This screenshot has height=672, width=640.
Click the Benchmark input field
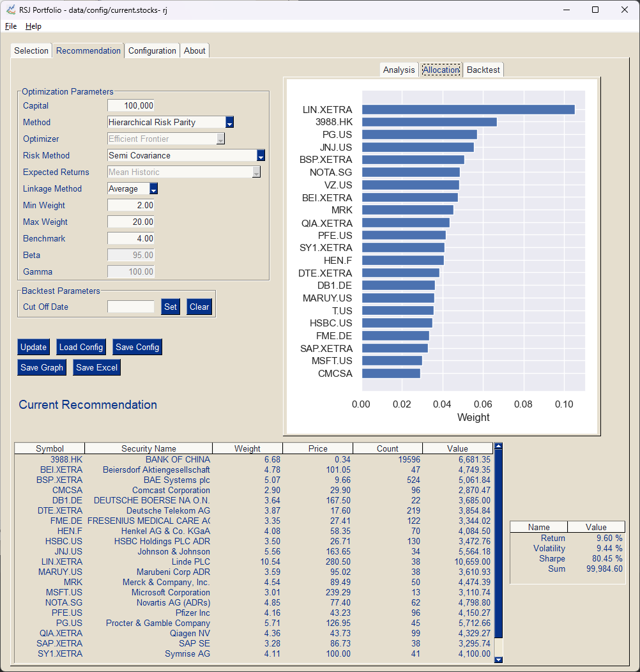coord(131,238)
